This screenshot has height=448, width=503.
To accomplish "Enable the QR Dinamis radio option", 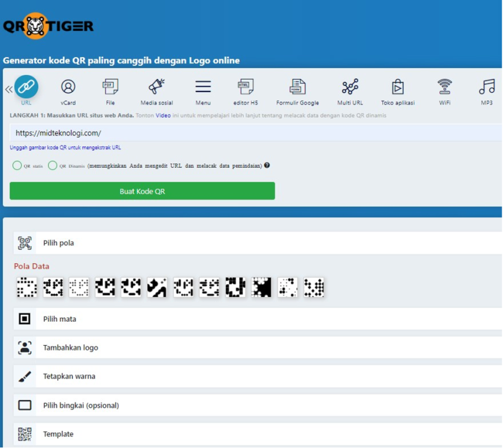I will 53,165.
